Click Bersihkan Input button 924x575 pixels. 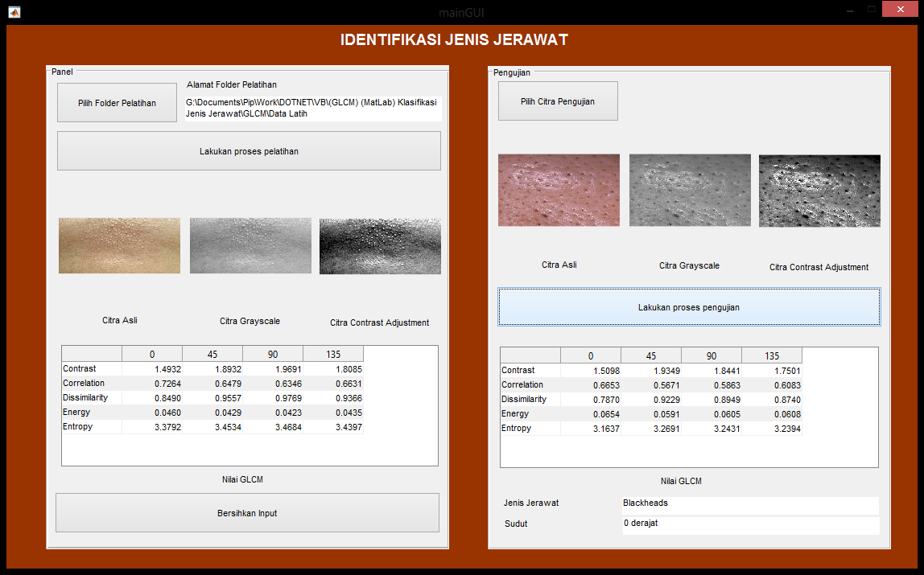pos(247,513)
